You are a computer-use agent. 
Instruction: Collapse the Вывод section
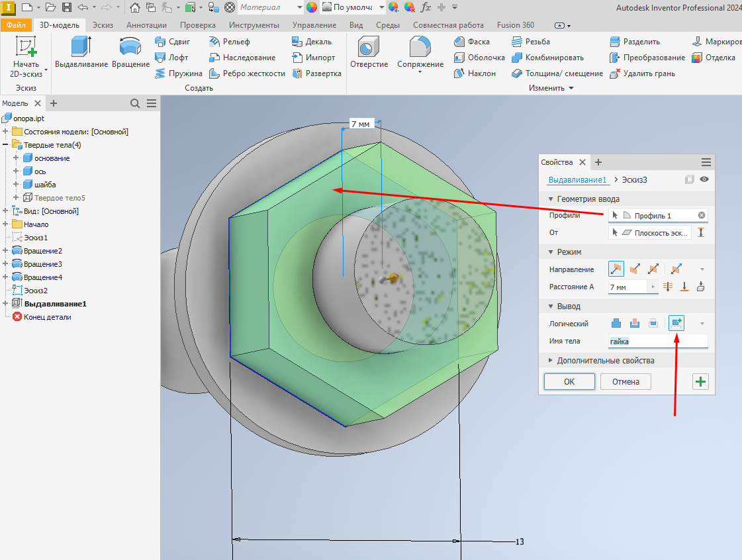pos(551,306)
